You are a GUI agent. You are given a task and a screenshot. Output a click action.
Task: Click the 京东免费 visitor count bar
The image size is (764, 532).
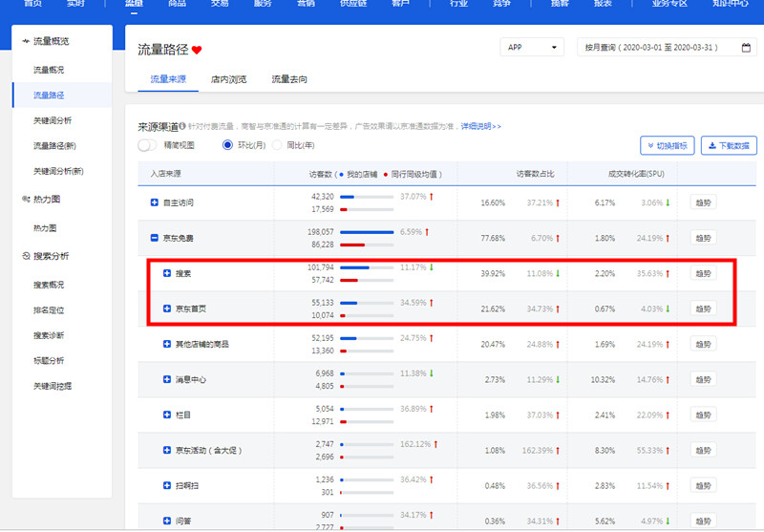click(x=367, y=232)
